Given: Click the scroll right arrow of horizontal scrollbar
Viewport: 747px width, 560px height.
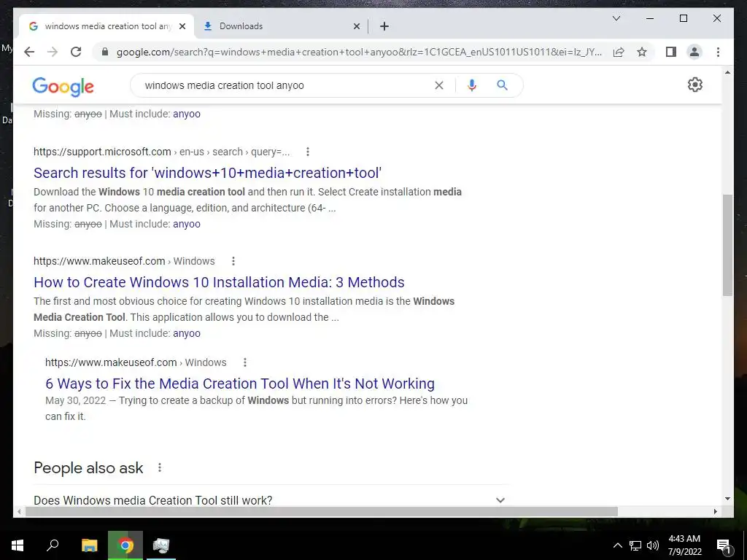Looking at the screenshot, I should (x=715, y=511).
